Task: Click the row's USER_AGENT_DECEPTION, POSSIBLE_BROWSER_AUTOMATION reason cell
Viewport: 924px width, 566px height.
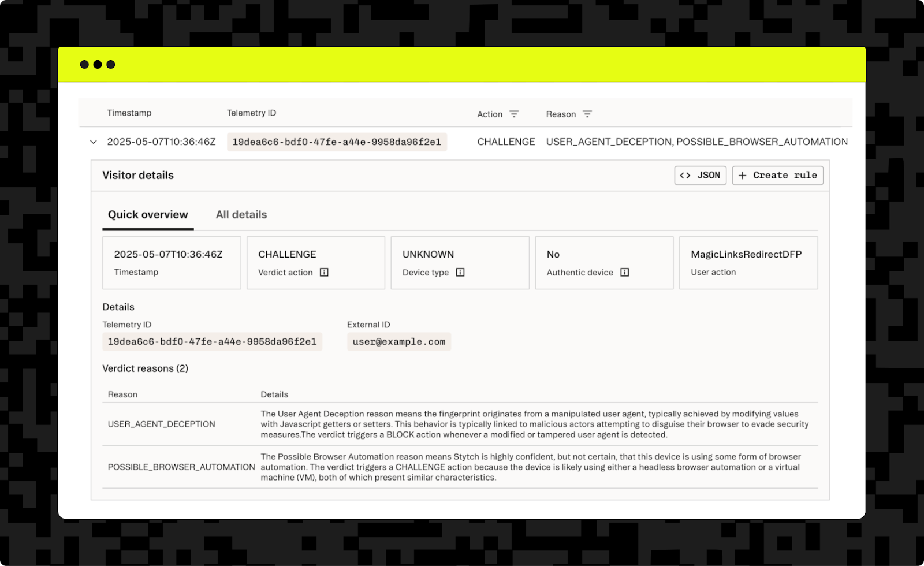Action: coord(697,142)
